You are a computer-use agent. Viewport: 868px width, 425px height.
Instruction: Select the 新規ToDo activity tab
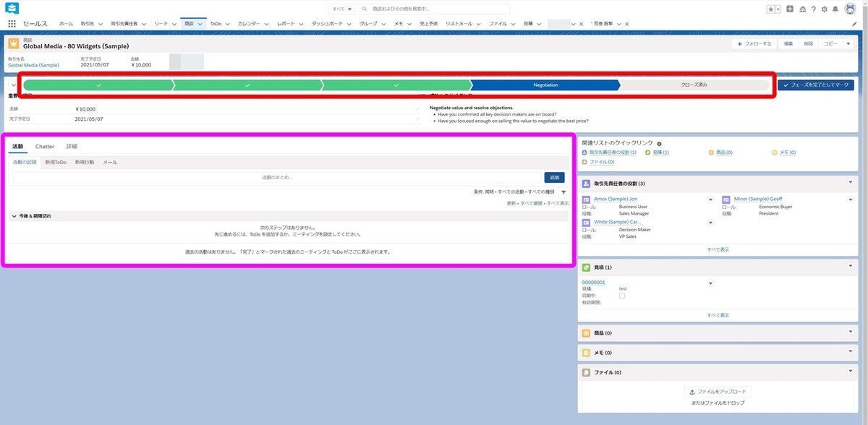tap(56, 162)
